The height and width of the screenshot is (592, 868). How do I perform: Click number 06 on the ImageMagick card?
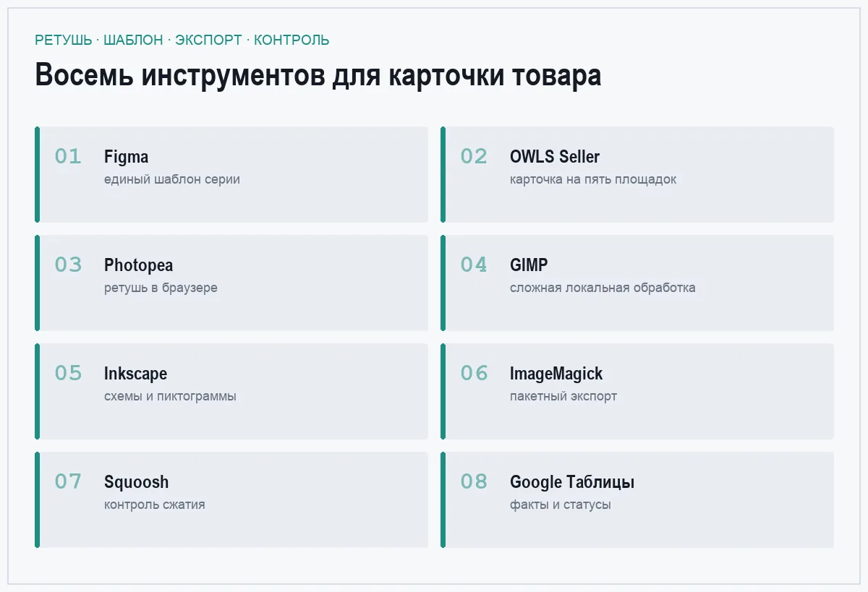(x=475, y=373)
